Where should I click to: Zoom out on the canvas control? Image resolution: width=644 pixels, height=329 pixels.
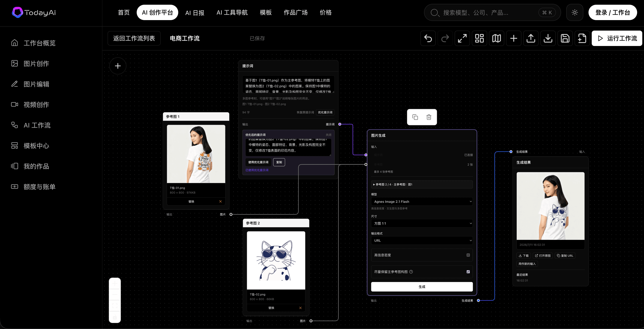point(115,295)
